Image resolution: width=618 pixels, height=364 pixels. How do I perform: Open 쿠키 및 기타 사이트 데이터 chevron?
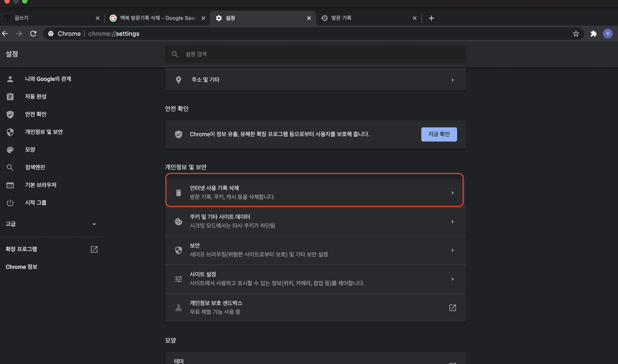coord(452,222)
